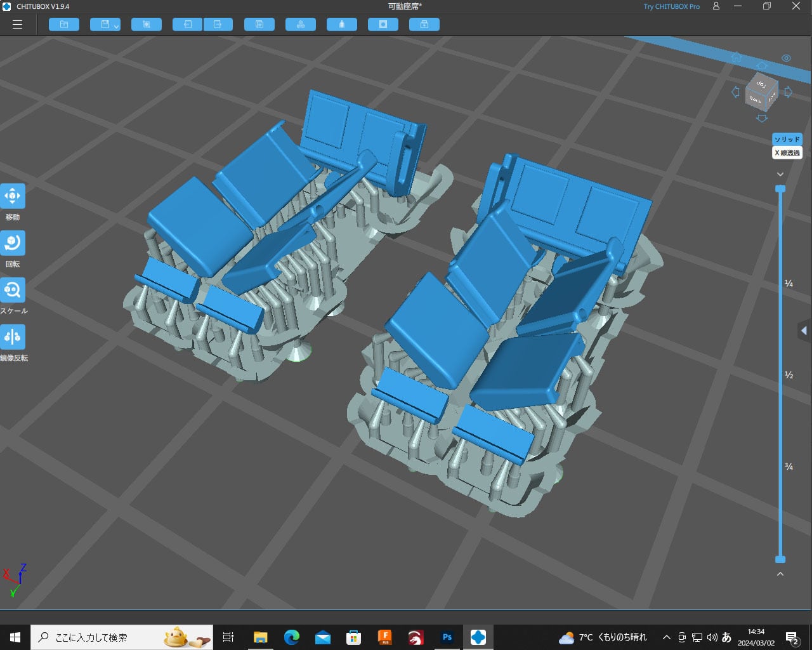Select the 移動 (Move) tool
Screen dimensions: 812x650
13,196
